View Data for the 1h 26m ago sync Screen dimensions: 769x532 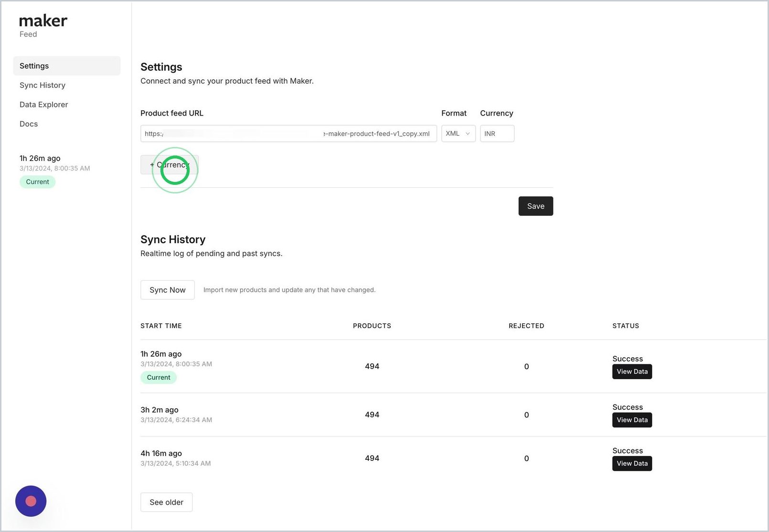[x=632, y=372]
